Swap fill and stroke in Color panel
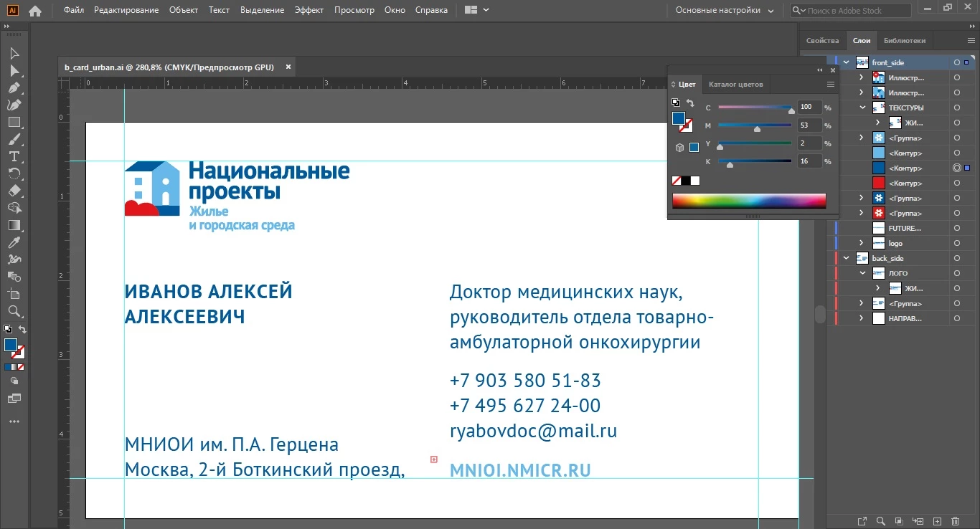The width and height of the screenshot is (980, 529). pos(690,103)
